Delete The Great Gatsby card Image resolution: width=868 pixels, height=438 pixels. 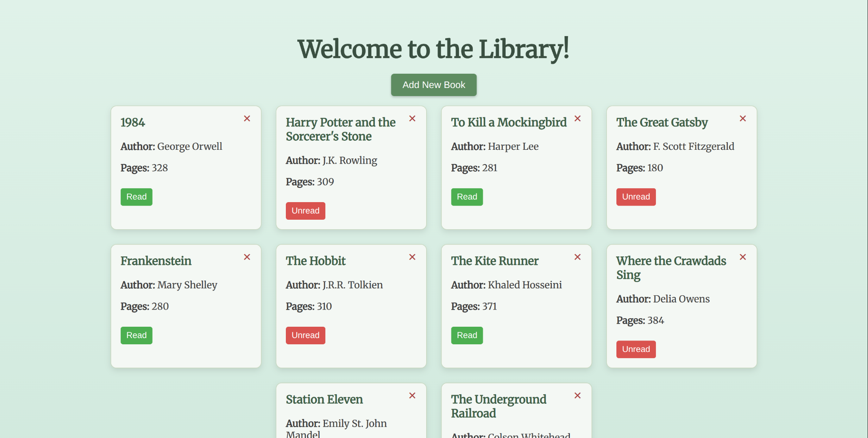click(743, 118)
